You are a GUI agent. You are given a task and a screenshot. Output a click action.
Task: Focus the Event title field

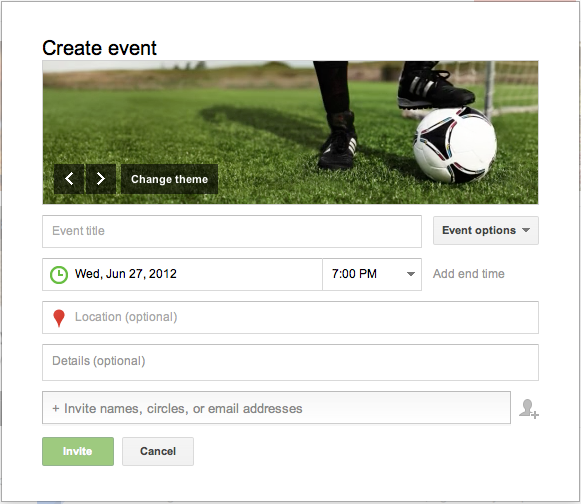(x=232, y=231)
